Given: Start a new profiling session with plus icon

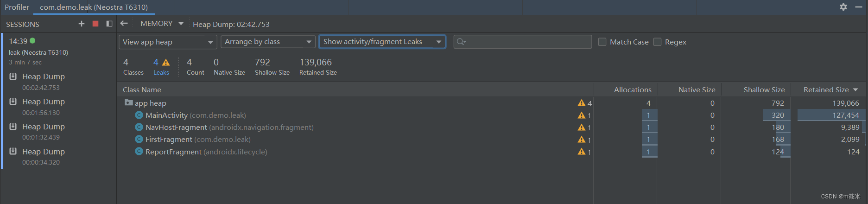Looking at the screenshot, I should (82, 24).
